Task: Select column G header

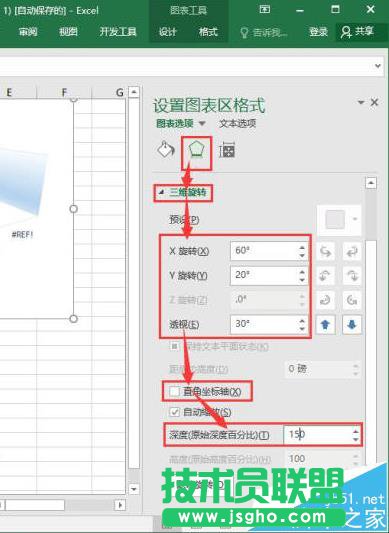Action: [119, 92]
